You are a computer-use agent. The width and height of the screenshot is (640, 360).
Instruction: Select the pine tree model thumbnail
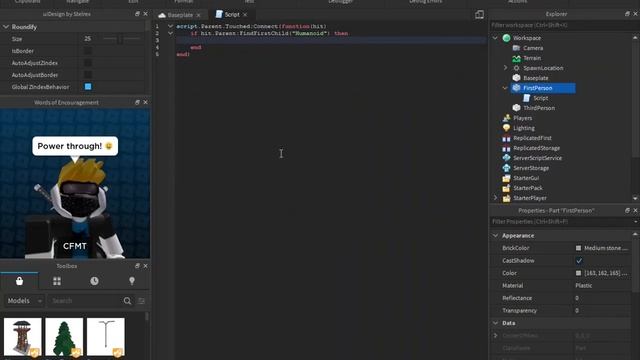(x=64, y=337)
